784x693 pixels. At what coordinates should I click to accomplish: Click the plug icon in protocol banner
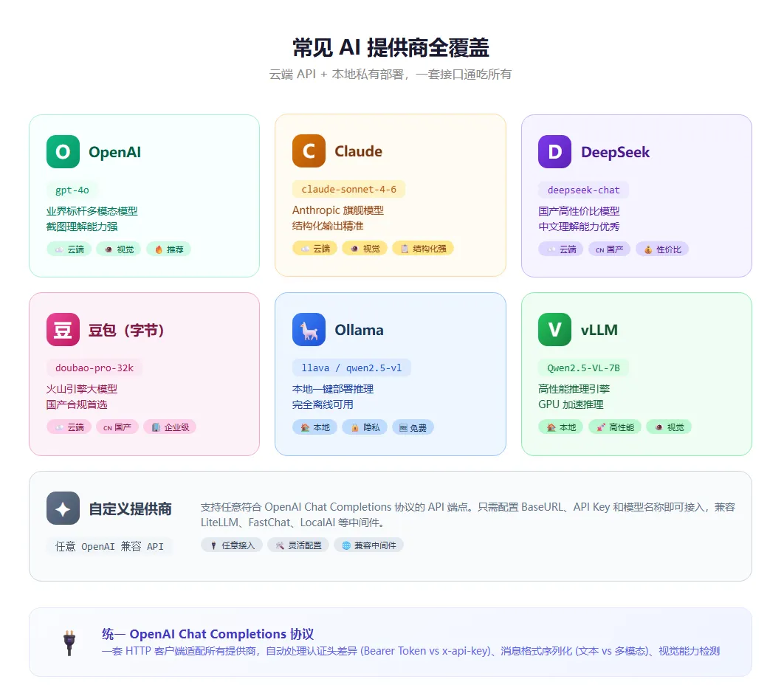point(69,643)
